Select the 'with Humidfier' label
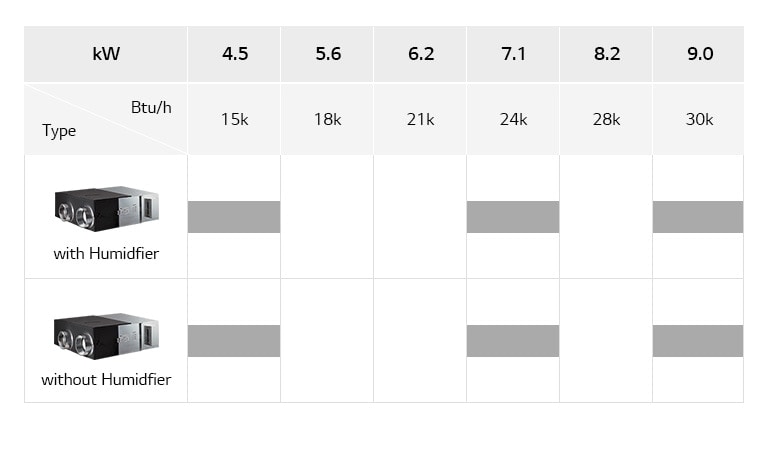Image resolution: width=768 pixels, height=463 pixels. coord(106,254)
